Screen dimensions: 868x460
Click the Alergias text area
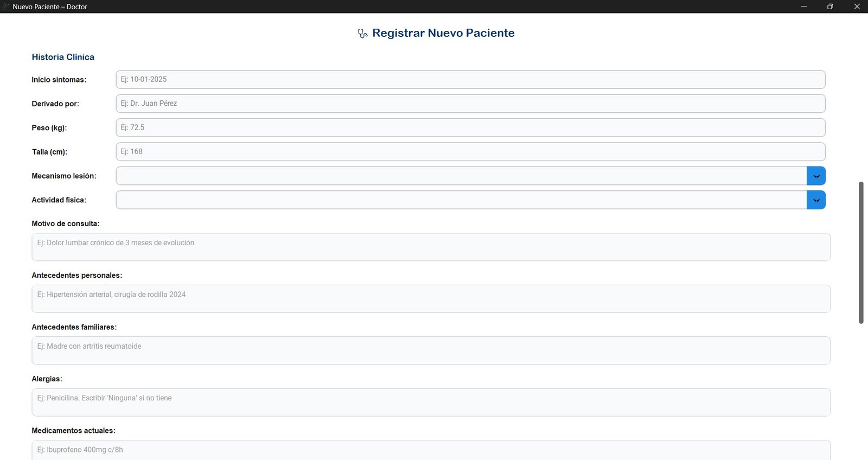pyautogui.click(x=431, y=402)
